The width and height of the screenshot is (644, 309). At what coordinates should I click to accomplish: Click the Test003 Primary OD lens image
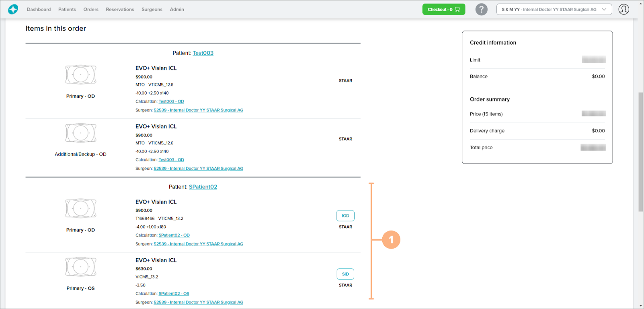[x=81, y=75]
